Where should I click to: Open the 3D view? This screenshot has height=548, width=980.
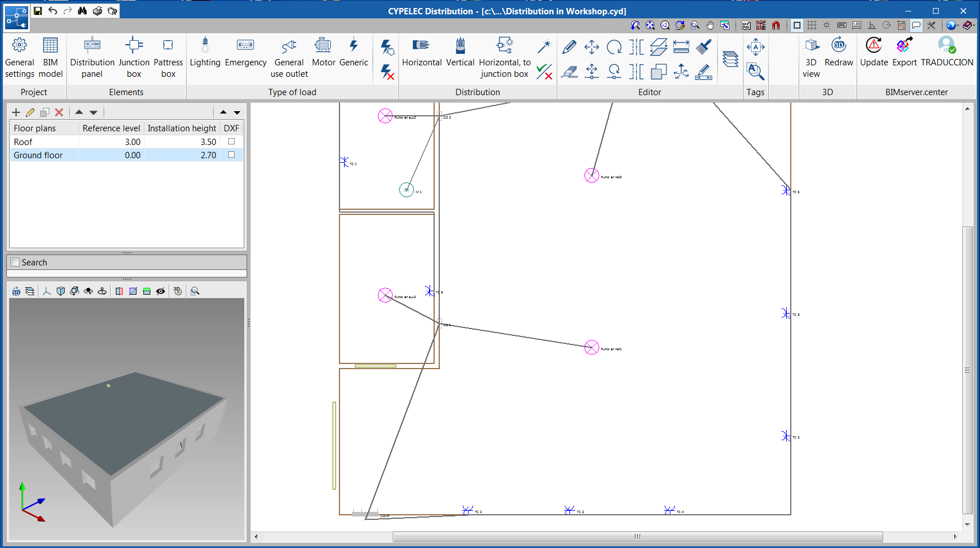[x=811, y=54]
